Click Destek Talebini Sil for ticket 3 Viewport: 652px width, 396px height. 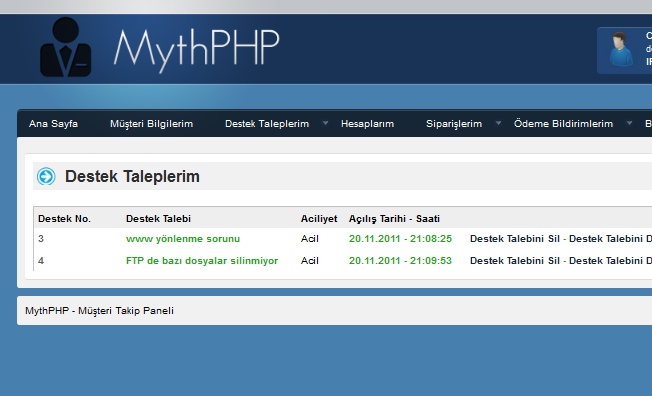pos(515,239)
